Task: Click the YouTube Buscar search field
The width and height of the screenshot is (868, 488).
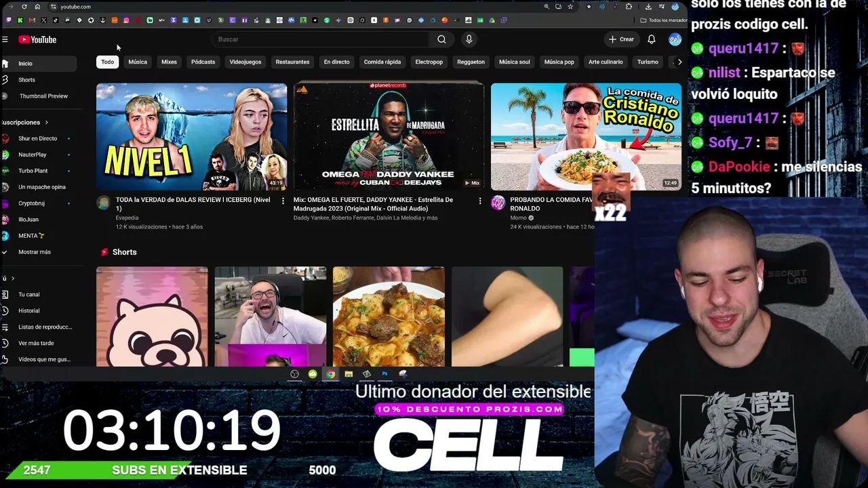Action: pos(320,39)
